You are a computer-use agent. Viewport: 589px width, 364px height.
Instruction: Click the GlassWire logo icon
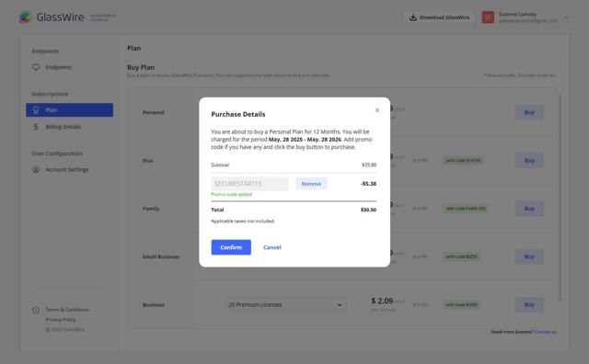pyautogui.click(x=25, y=17)
